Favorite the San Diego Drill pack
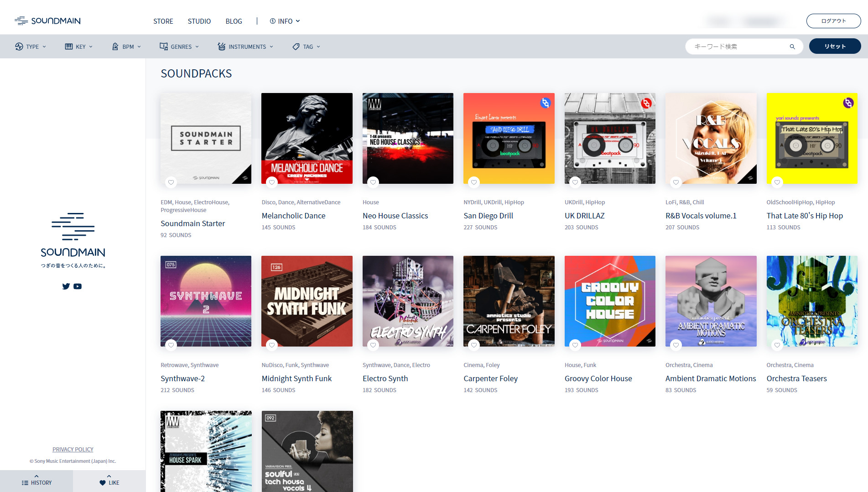Viewport: 868px width, 492px height. (x=474, y=182)
